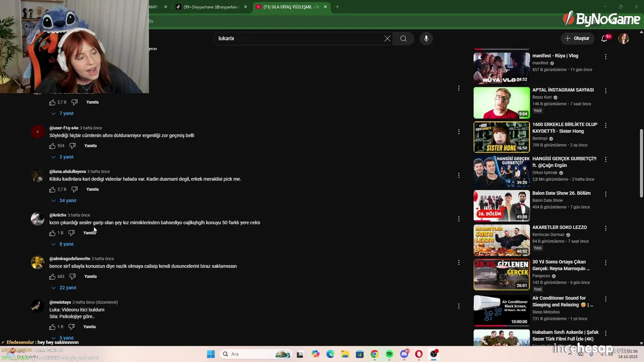Dislike the comment by @user-f1q-s4e
Screen dimensions: 644x362
coord(72,146)
